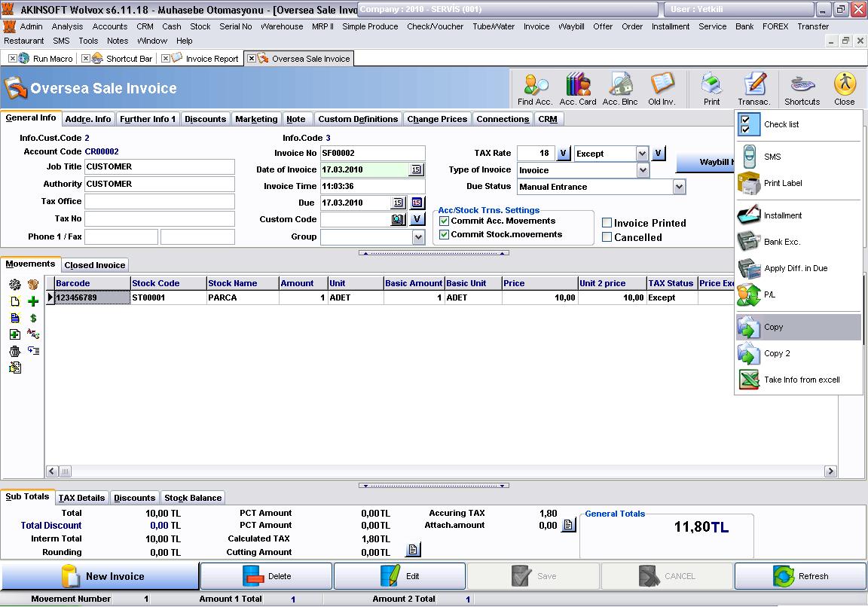Click the Invoice No field SF00002
The image size is (868, 607).
(372, 154)
